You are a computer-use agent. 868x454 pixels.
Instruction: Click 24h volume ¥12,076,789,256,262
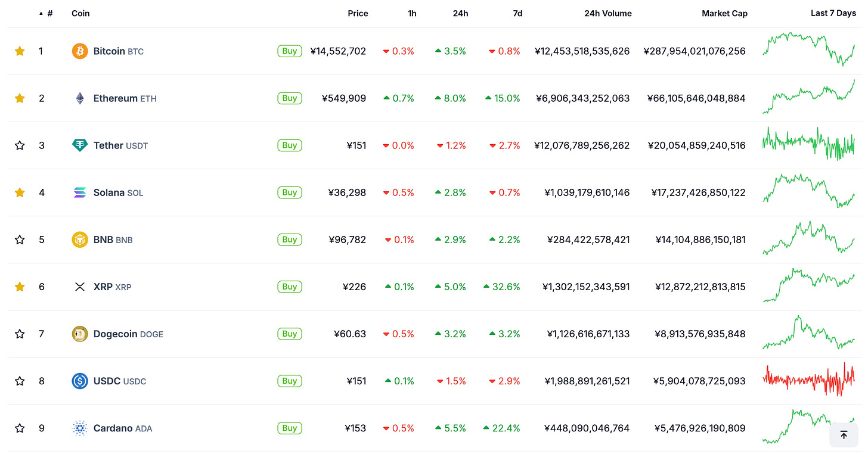pyautogui.click(x=582, y=145)
